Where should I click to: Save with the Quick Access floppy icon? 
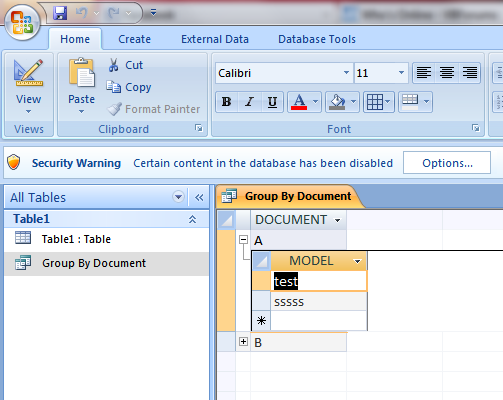coord(60,13)
